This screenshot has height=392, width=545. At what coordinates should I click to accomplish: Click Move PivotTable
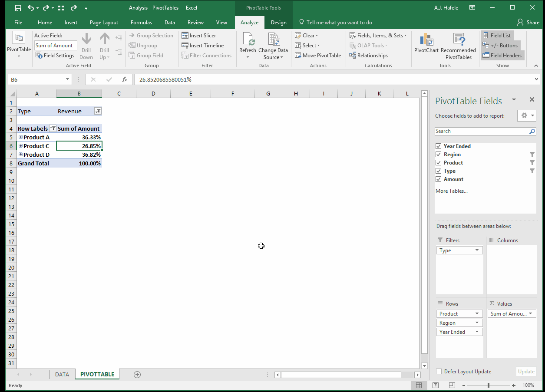(318, 56)
